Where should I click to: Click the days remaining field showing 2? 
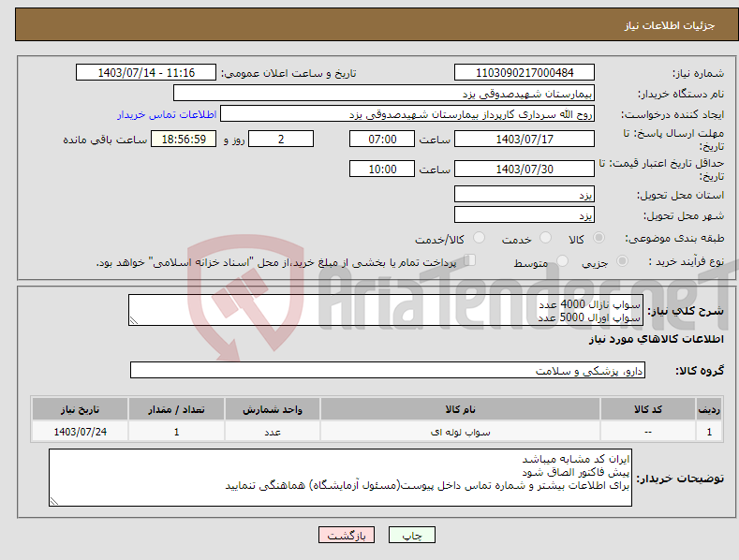click(x=281, y=139)
